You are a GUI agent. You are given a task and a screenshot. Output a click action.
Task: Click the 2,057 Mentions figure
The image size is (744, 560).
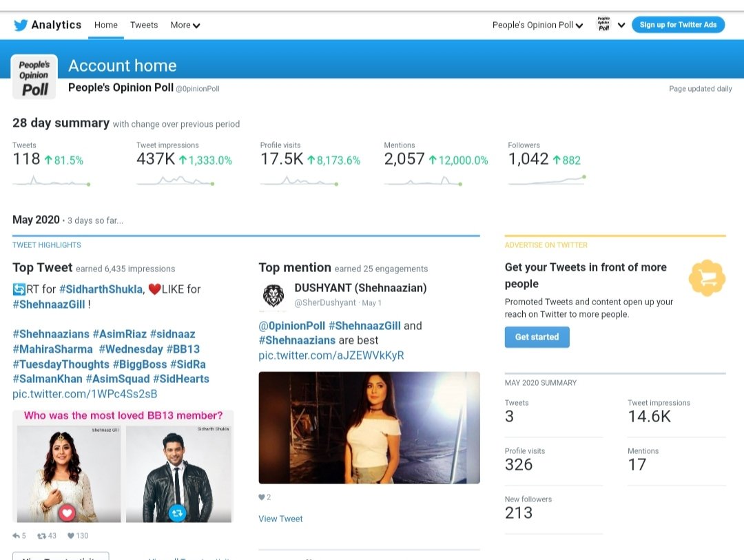tap(404, 159)
